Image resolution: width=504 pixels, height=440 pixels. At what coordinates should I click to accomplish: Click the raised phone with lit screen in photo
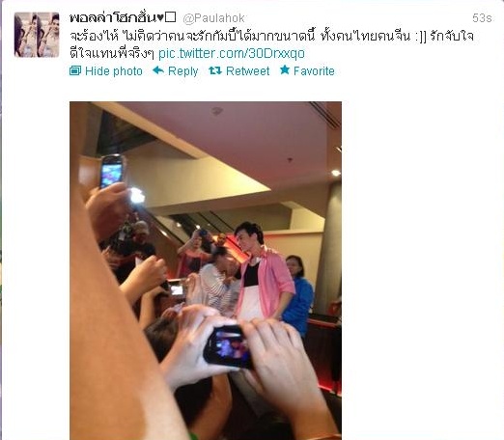111,171
